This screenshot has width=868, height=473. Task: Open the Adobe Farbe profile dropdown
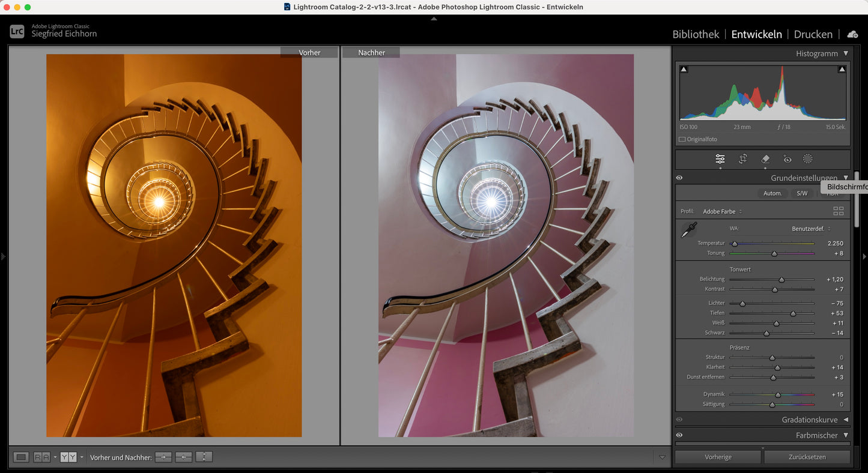click(x=723, y=211)
